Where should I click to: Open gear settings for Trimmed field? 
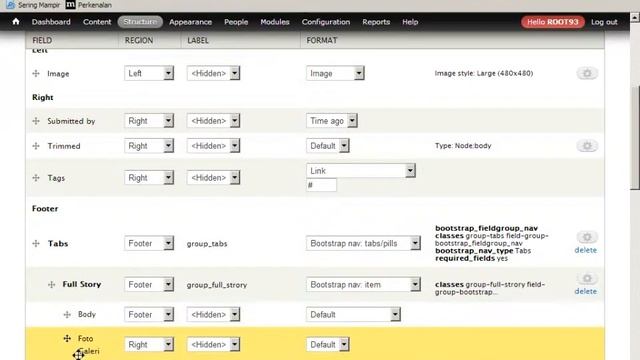[587, 146]
